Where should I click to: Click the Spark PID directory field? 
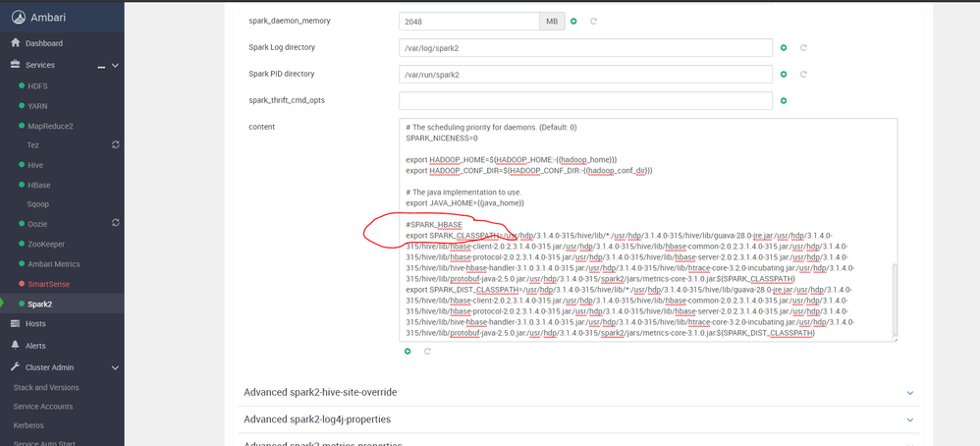tap(585, 74)
